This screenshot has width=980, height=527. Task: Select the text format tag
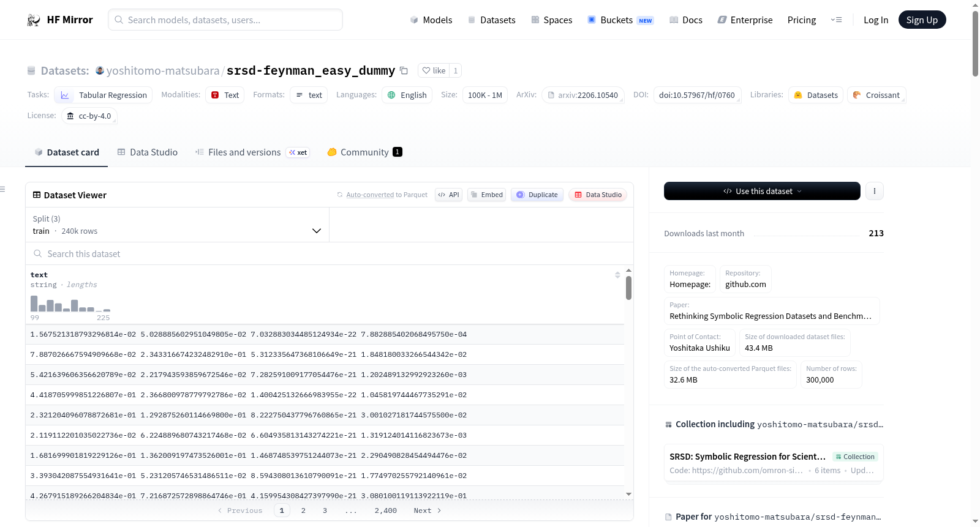coord(309,95)
